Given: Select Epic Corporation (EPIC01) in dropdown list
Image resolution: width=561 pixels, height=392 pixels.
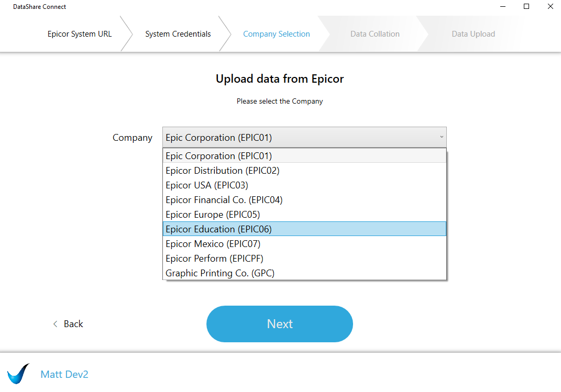Looking at the screenshot, I should click(304, 156).
